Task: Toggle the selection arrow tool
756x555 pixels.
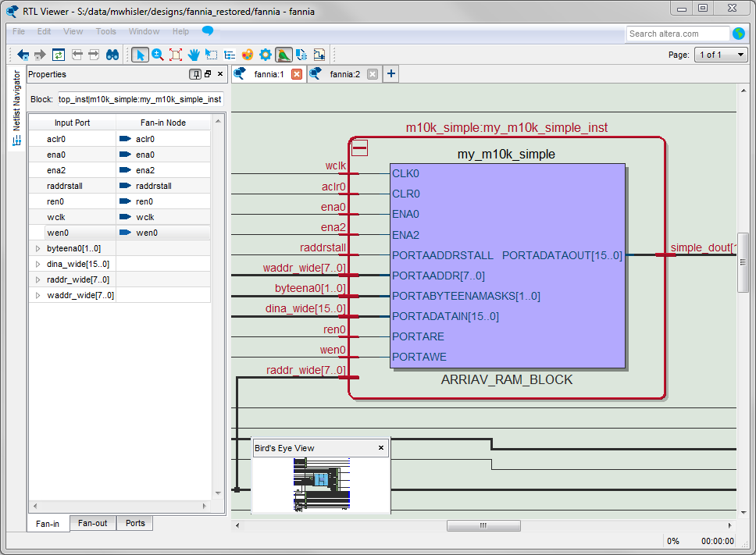Action: coord(140,55)
